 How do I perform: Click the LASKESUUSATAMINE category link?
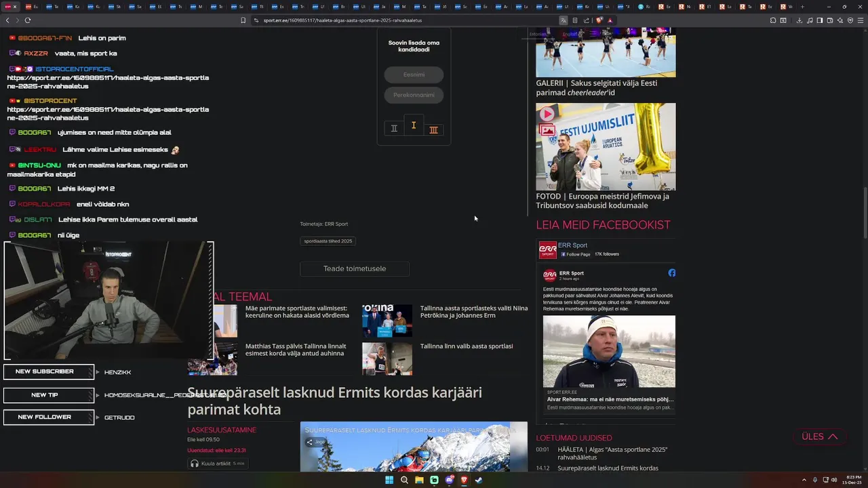tap(222, 430)
